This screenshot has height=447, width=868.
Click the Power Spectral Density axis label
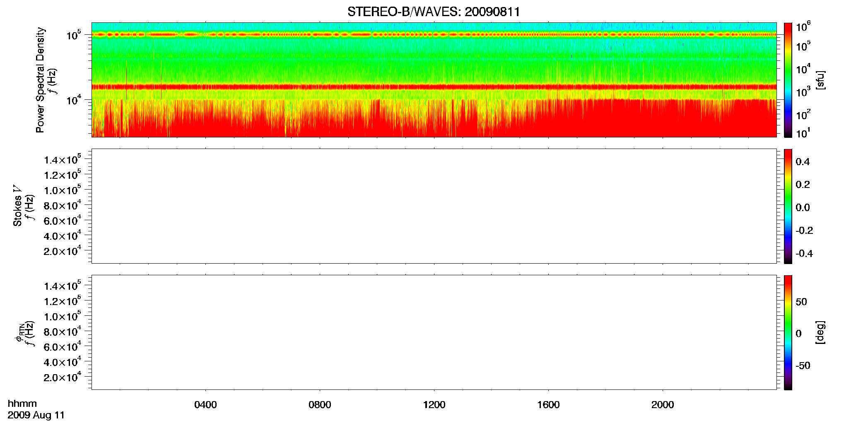pos(40,80)
